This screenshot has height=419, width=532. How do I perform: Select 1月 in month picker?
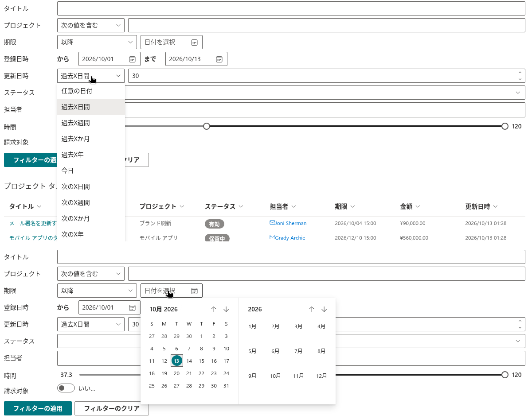pyautogui.click(x=252, y=326)
